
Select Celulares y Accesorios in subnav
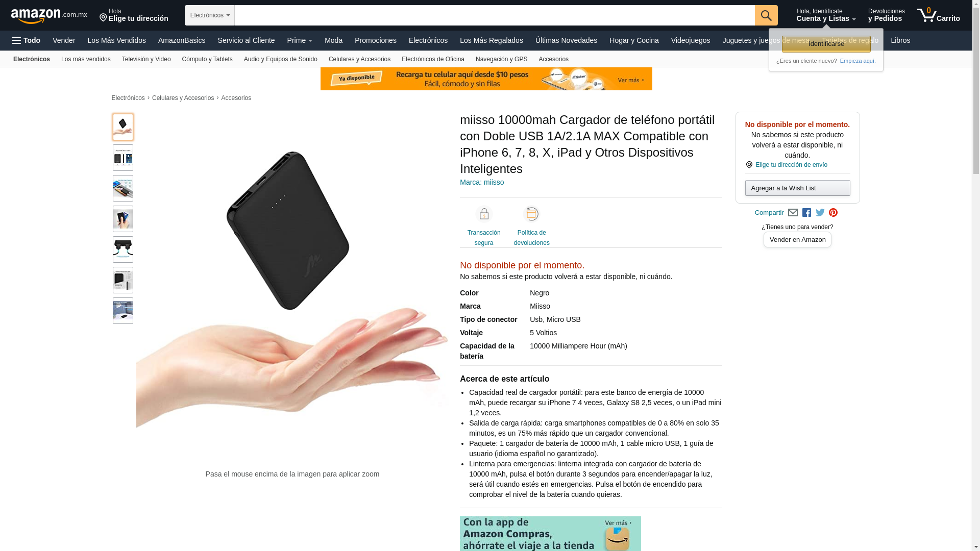click(x=359, y=59)
